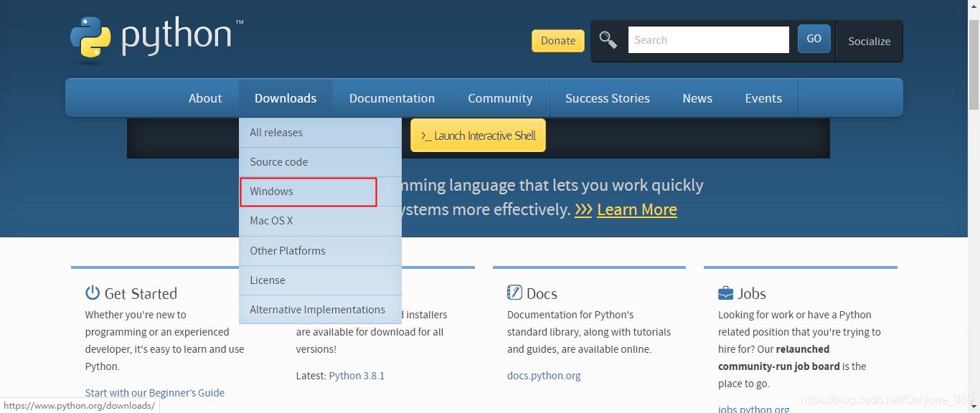Open the Python 3.8.1 latest link

tap(357, 376)
